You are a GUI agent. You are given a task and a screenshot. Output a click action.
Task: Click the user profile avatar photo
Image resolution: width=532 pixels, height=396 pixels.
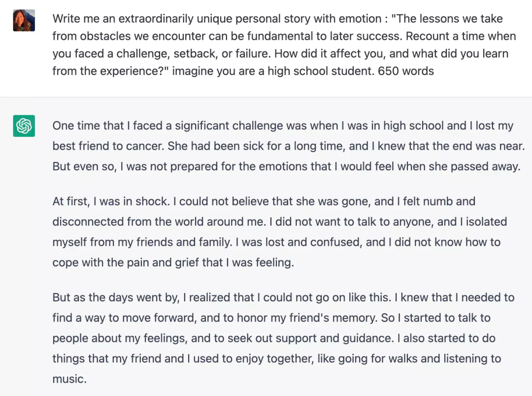coord(24,20)
